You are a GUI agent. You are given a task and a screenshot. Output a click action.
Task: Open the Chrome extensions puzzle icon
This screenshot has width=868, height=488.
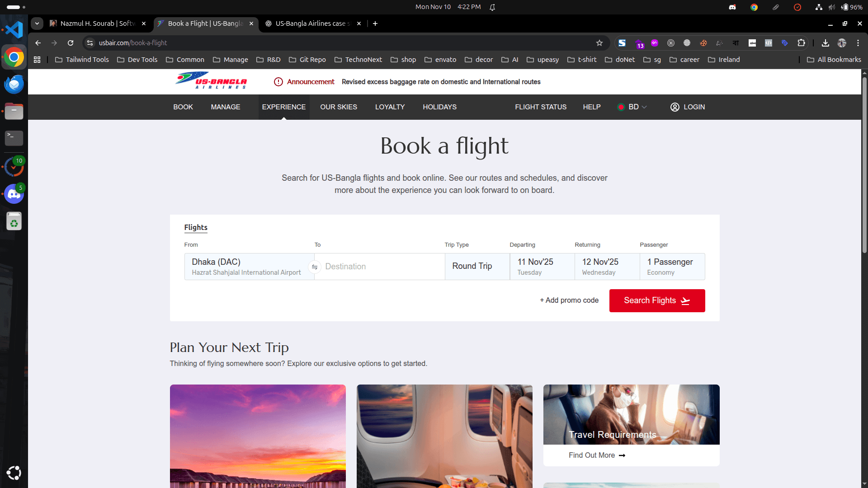tap(802, 43)
